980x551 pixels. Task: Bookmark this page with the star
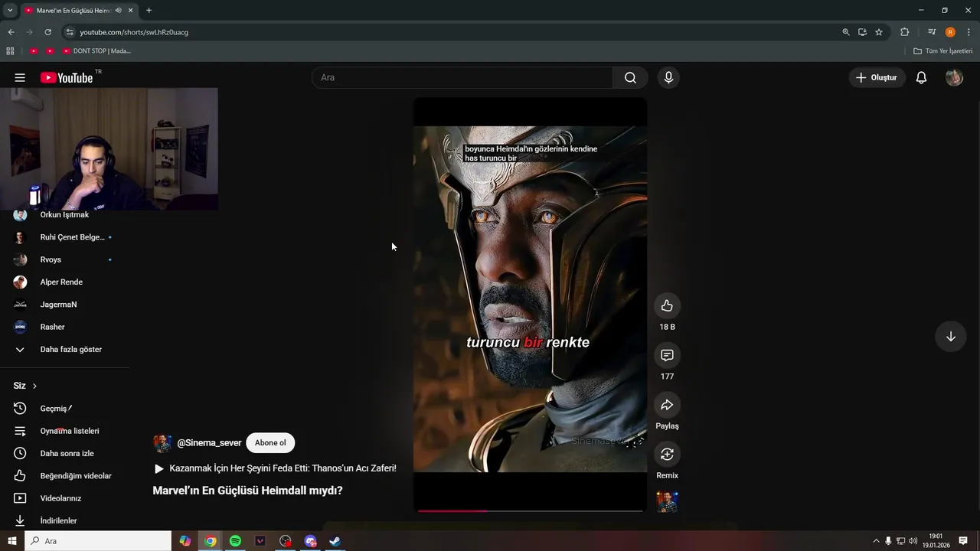879,32
